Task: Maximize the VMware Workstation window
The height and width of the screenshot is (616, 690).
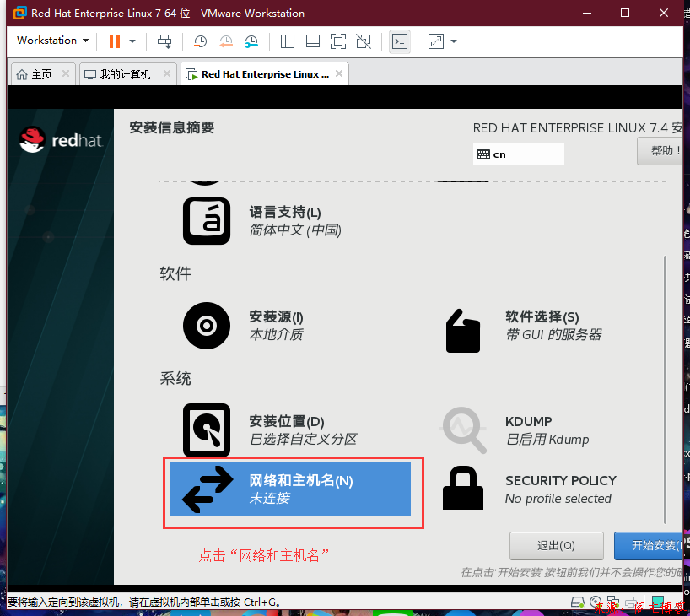Action: 625,13
